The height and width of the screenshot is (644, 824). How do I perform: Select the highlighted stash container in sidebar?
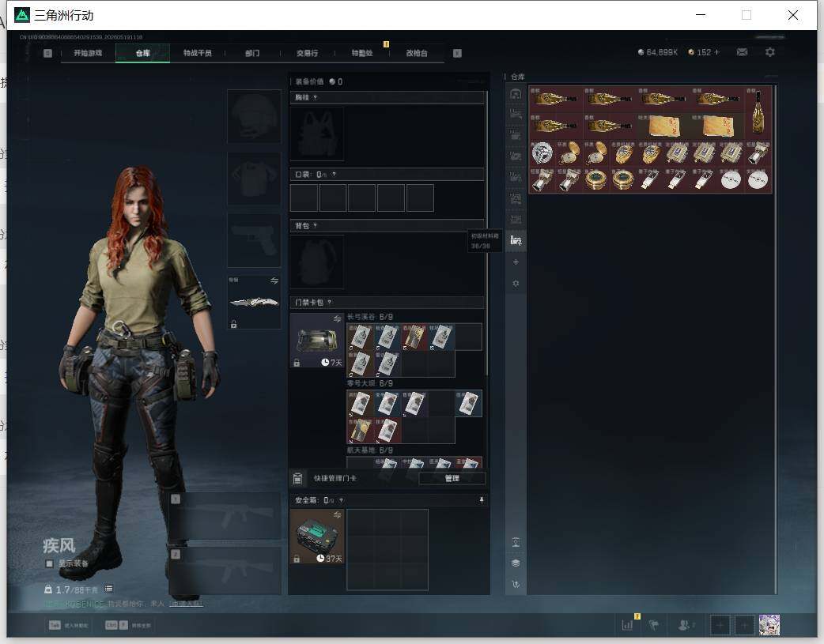point(516,240)
